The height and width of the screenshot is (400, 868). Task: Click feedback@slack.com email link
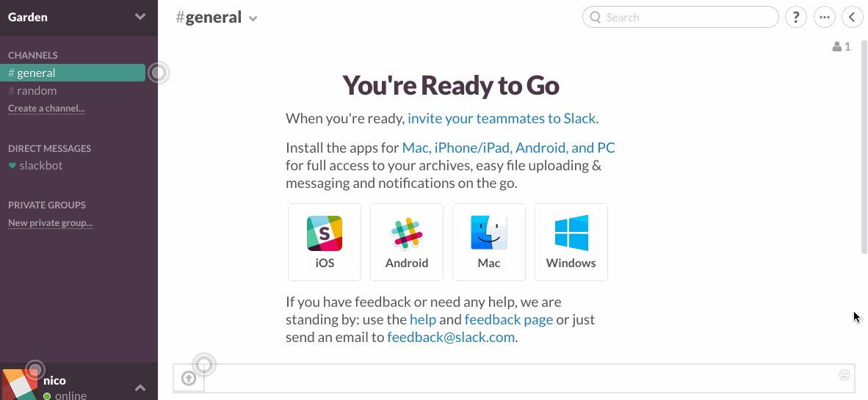pyautogui.click(x=451, y=337)
